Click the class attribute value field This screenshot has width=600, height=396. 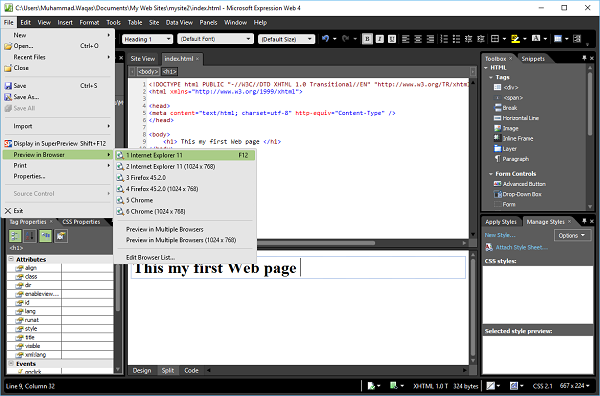pyautogui.click(x=87, y=276)
